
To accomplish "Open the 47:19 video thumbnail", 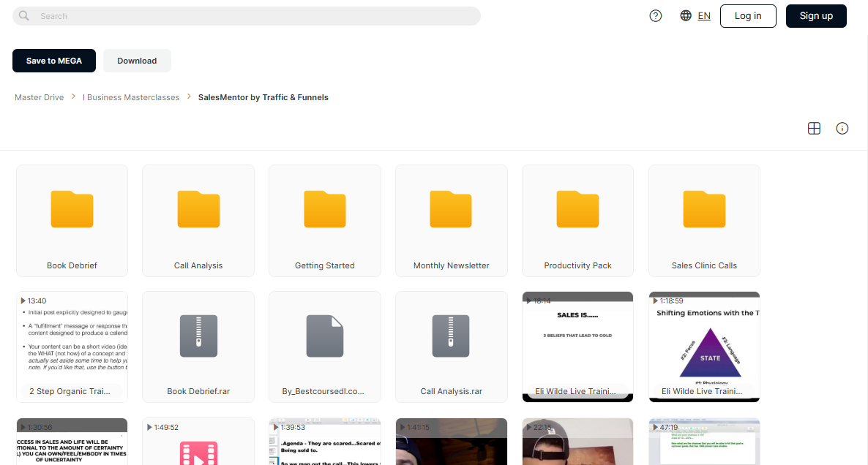I will (704, 442).
